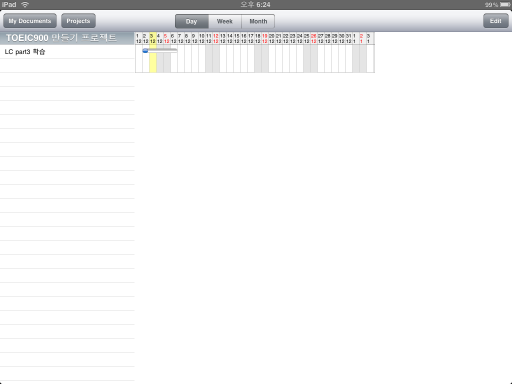Image resolution: width=512 pixels, height=384 pixels.
Task: Switch to Week view
Action: [225, 21]
